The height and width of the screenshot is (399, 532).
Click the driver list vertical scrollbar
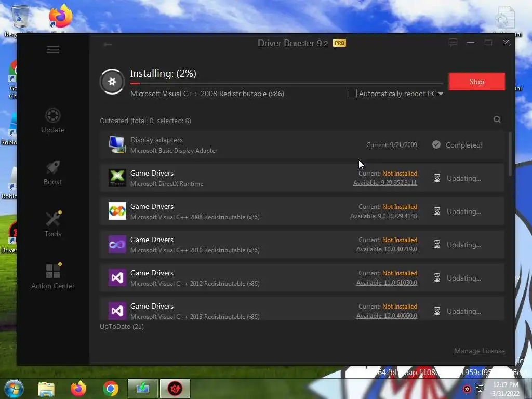click(510, 154)
